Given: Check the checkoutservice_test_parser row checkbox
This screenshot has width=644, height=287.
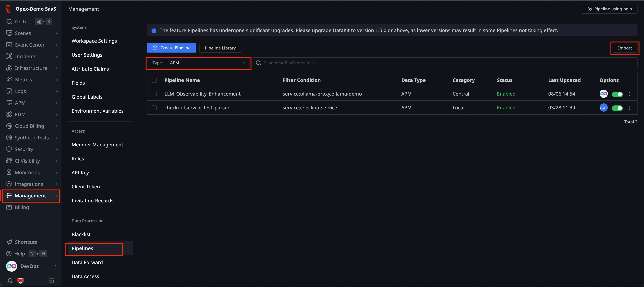Looking at the screenshot, I should coord(154,108).
